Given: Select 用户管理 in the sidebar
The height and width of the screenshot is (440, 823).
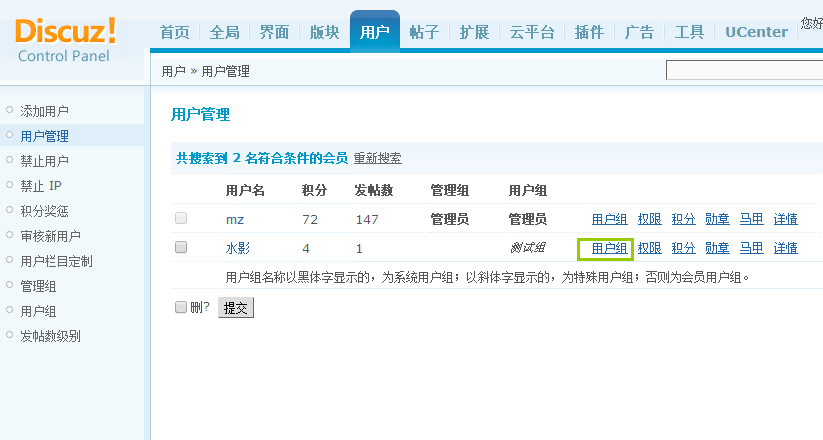Looking at the screenshot, I should tap(45, 136).
